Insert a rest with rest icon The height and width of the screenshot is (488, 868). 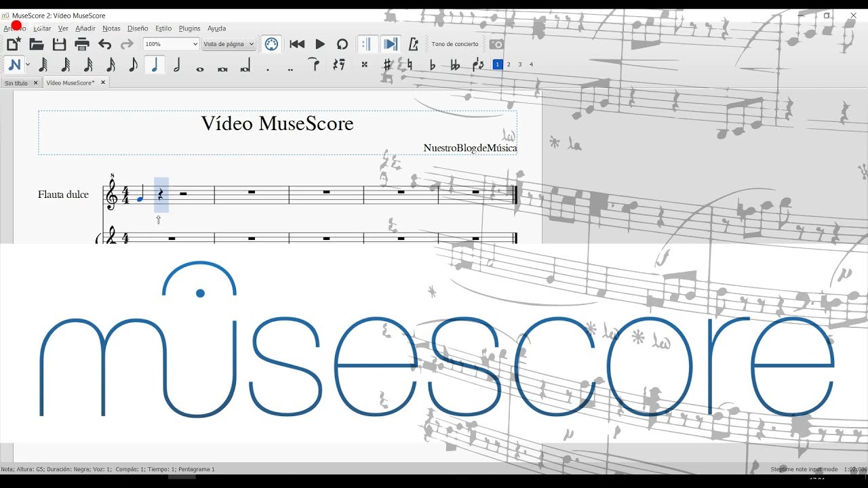click(339, 64)
